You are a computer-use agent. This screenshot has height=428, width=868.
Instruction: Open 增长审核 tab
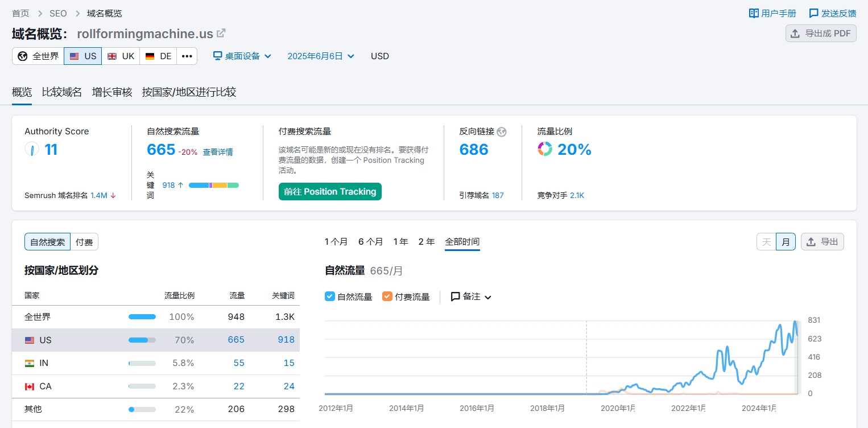(x=112, y=92)
